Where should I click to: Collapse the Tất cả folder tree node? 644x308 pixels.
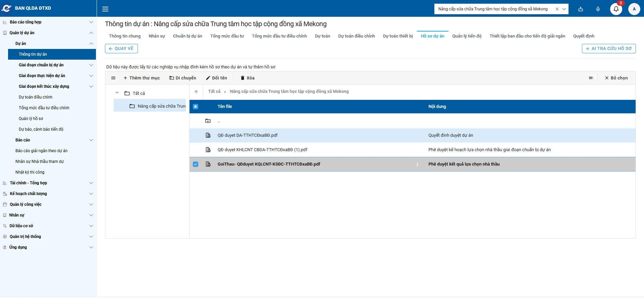(x=117, y=93)
